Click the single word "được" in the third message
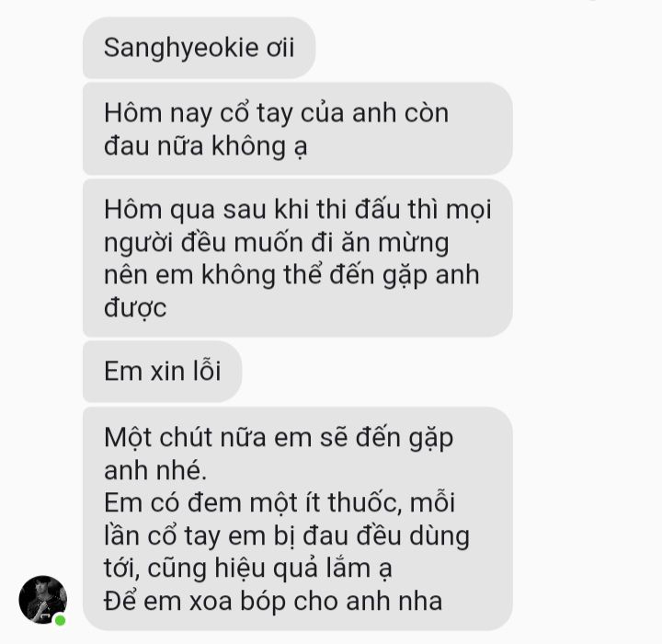 click(135, 308)
